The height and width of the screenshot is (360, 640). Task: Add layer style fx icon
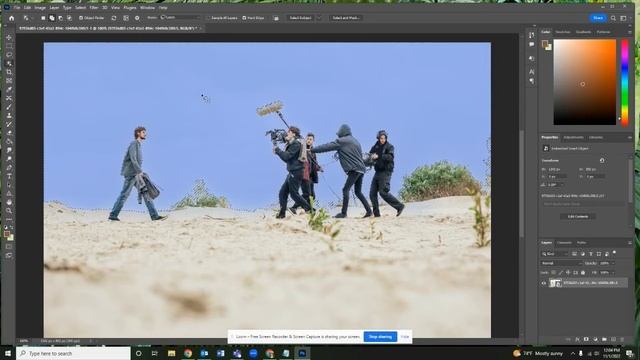(x=577, y=339)
